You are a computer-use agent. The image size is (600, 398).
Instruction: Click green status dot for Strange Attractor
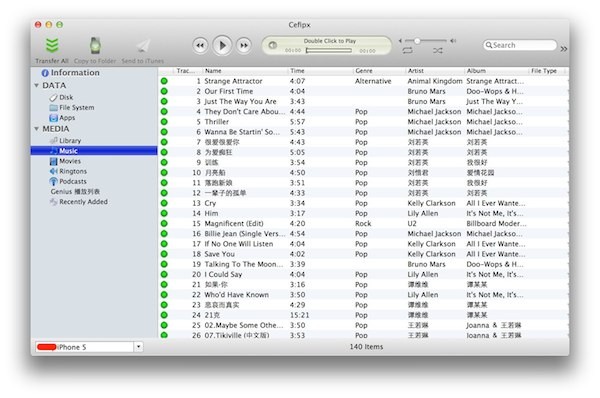[164, 81]
